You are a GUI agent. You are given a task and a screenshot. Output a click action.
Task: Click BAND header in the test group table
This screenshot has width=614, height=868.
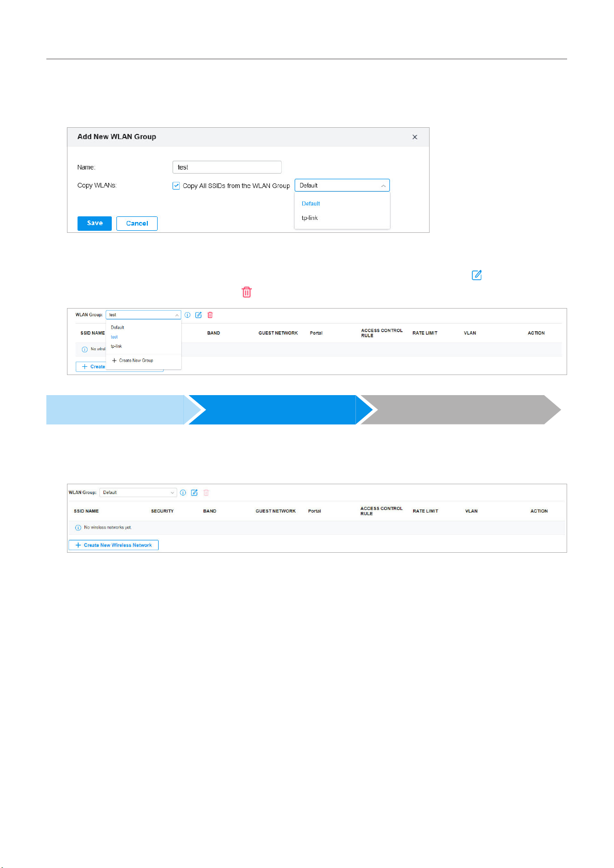214,333
